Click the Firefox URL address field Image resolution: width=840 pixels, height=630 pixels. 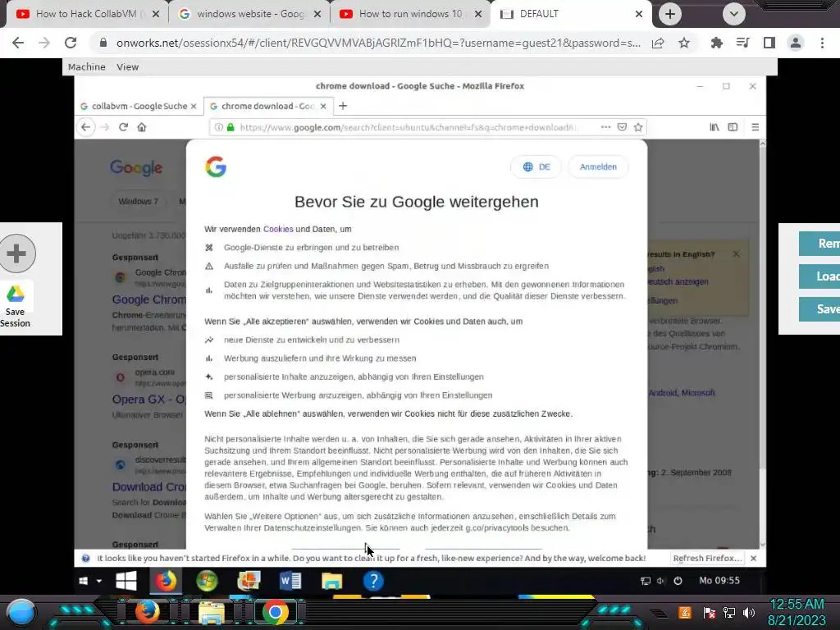(x=407, y=127)
